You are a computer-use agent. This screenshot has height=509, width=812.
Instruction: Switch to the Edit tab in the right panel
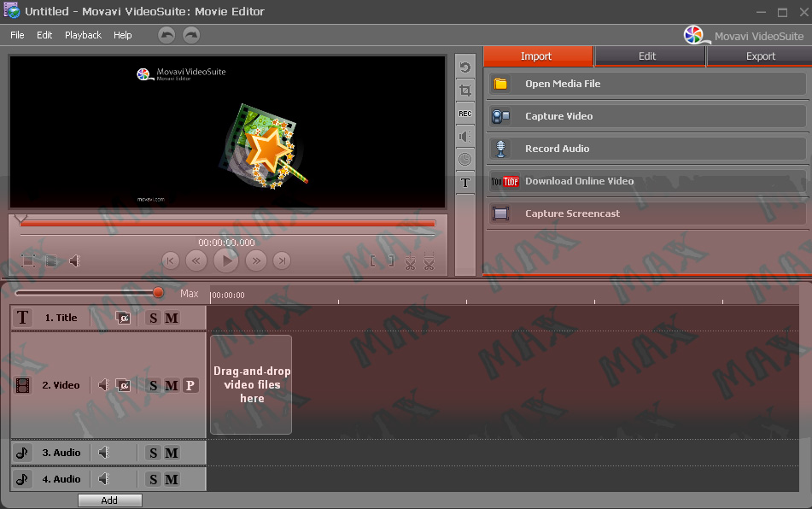click(650, 56)
